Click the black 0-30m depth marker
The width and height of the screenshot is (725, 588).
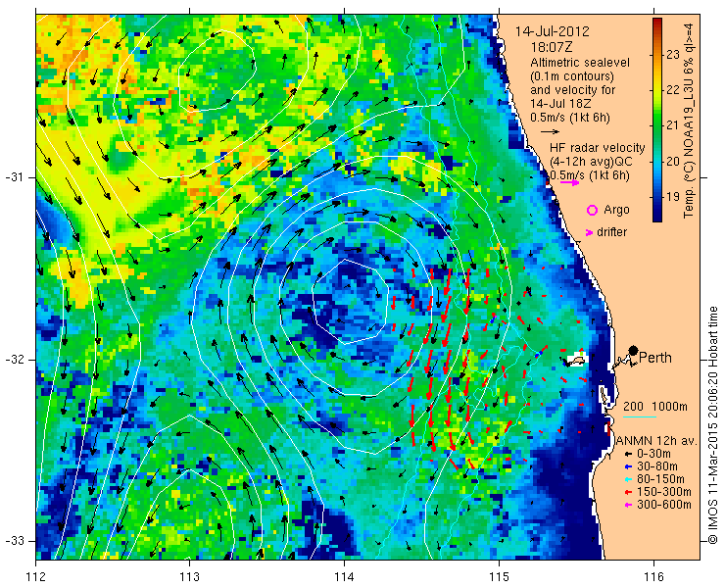[x=628, y=455]
